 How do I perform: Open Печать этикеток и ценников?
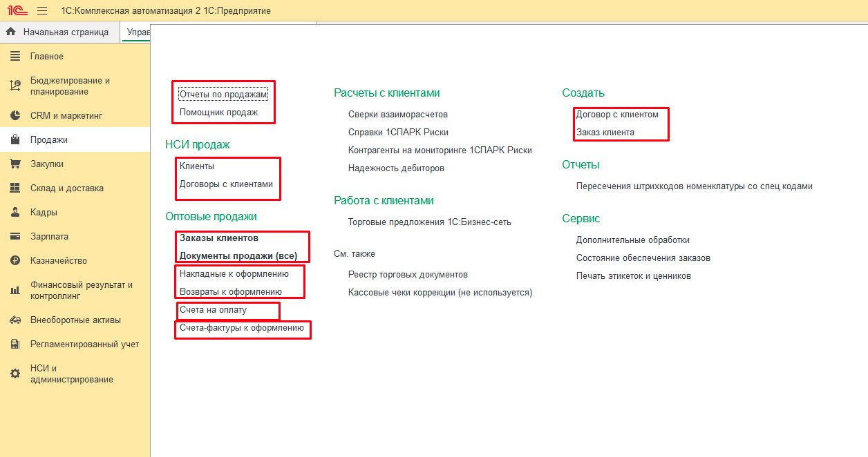pos(633,276)
